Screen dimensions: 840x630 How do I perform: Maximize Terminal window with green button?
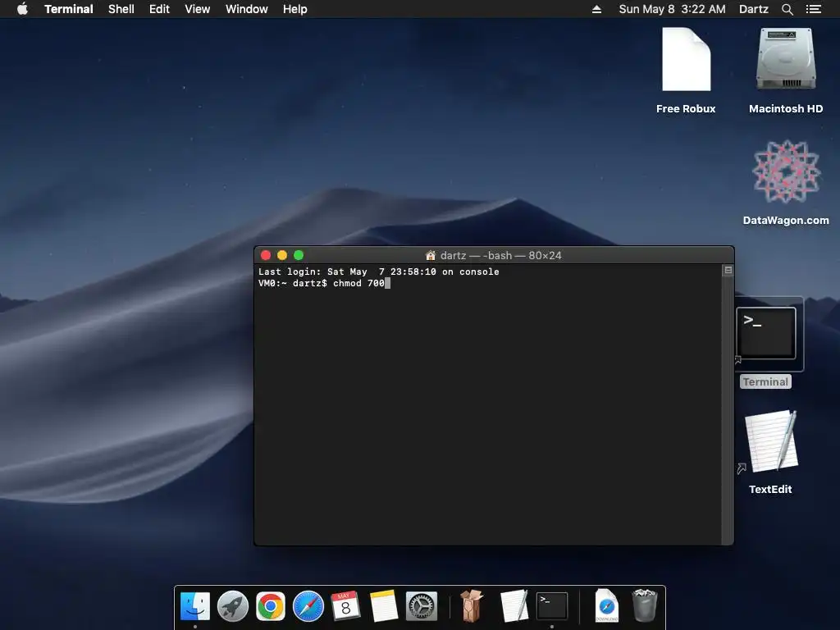[299, 255]
